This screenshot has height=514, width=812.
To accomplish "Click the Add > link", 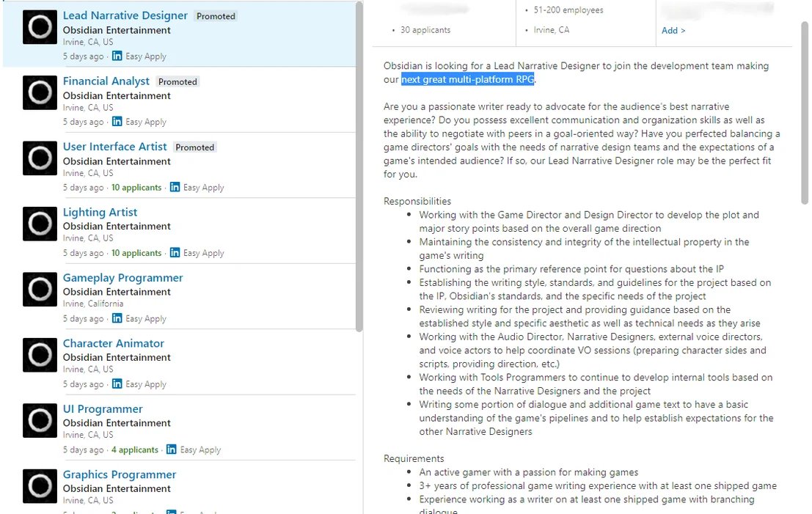I will click(x=673, y=31).
